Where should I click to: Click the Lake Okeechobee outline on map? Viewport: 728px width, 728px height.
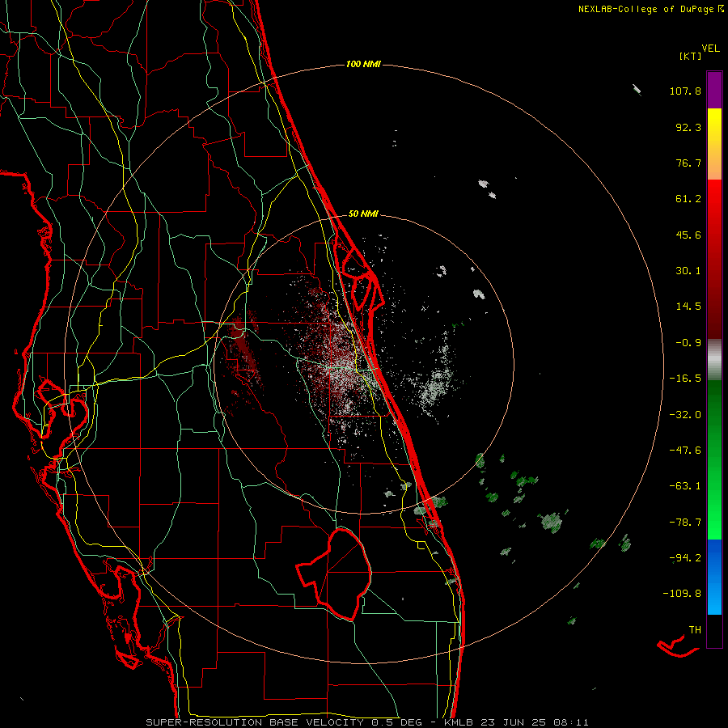(x=333, y=574)
